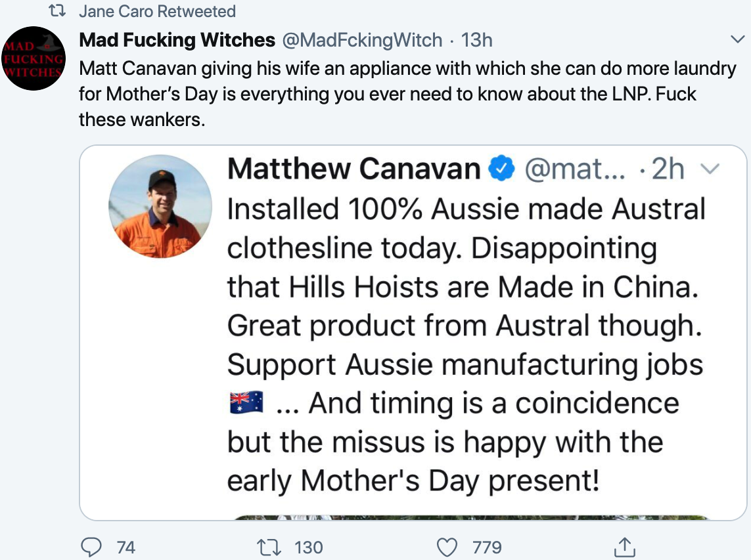Open Matthew Canavan's profile photo
The height and width of the screenshot is (560, 751).
[x=160, y=207]
